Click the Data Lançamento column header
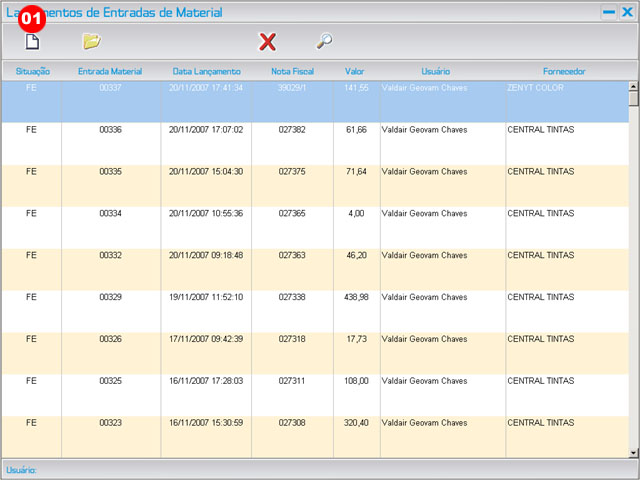Screen dimensions: 640x480 206,72
